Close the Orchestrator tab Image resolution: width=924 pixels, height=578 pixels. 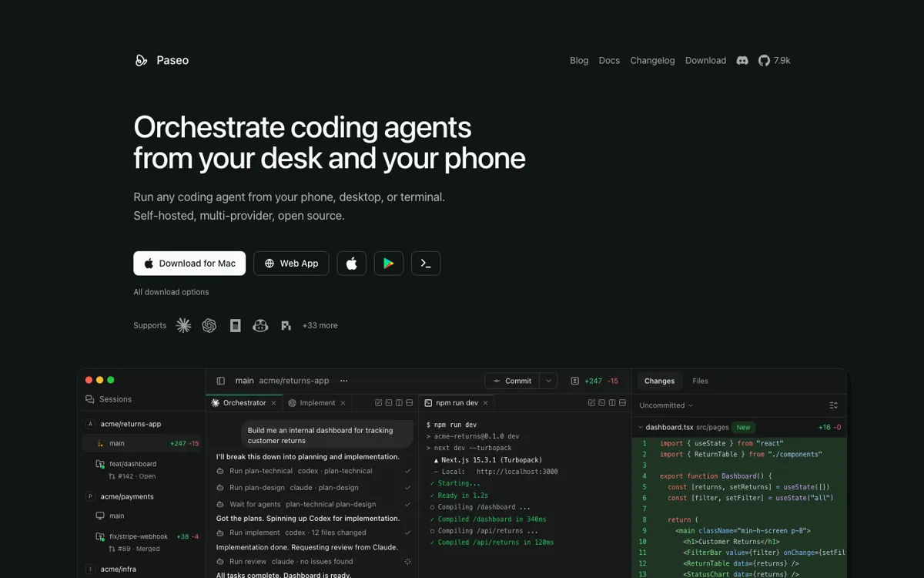[273, 403]
